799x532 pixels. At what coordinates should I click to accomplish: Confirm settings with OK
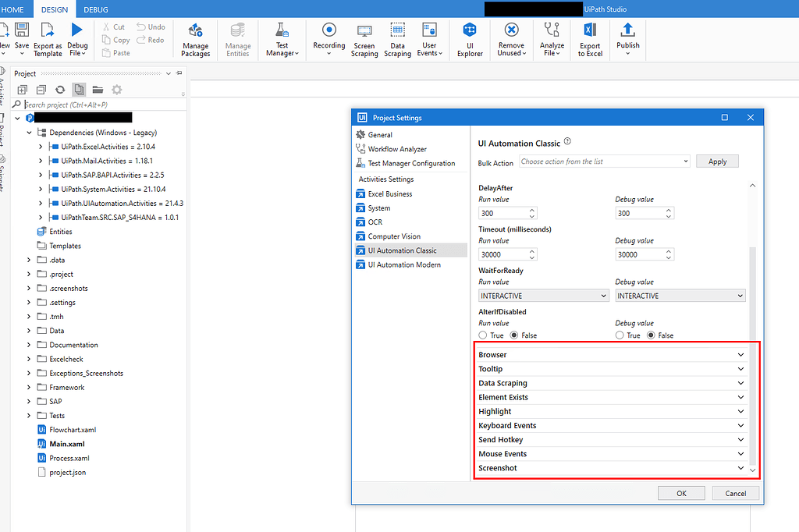pyautogui.click(x=680, y=493)
